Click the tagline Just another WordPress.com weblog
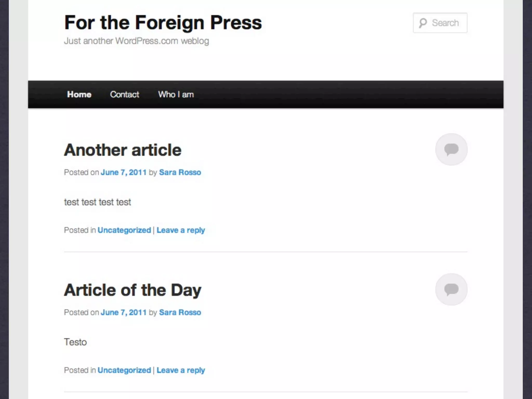Image resolution: width=532 pixels, height=399 pixels. (x=136, y=41)
